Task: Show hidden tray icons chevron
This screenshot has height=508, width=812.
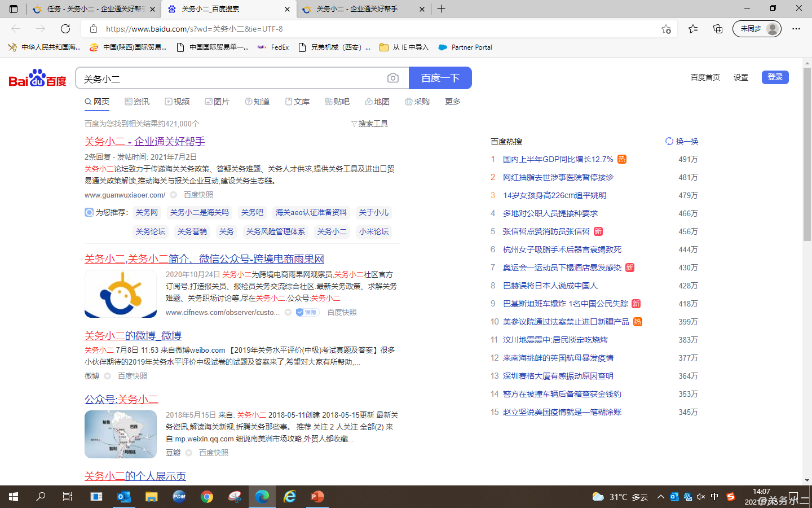Action: [x=660, y=497]
